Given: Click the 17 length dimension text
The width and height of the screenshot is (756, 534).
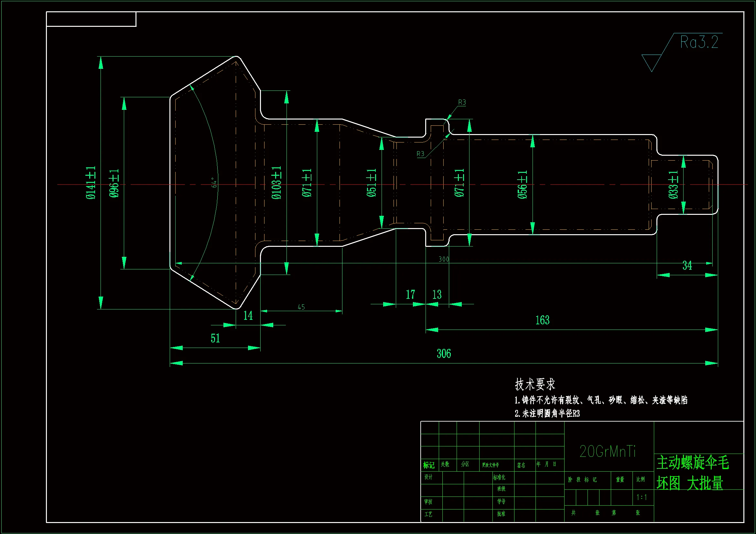Looking at the screenshot, I should (410, 295).
